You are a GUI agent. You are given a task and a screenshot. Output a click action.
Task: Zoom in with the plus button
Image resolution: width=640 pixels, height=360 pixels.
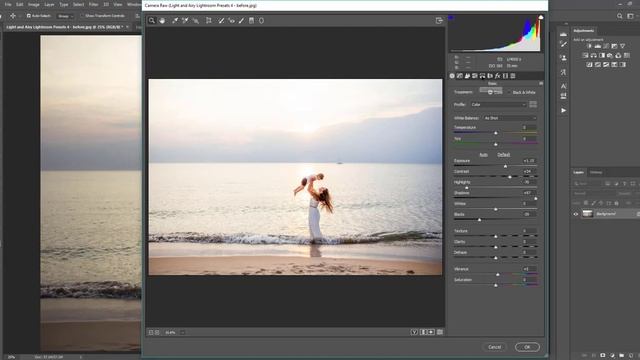(157, 332)
